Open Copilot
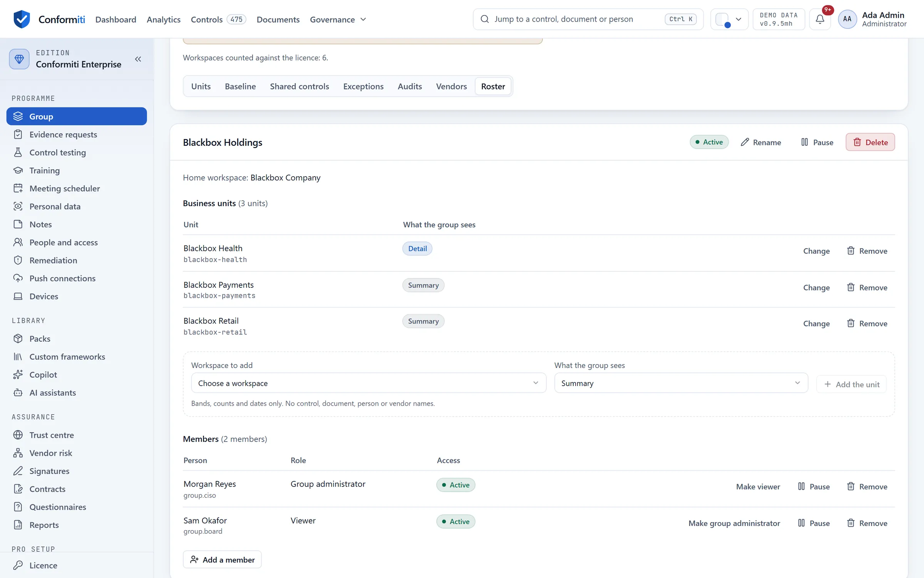This screenshot has height=578, width=924. [x=77, y=375]
